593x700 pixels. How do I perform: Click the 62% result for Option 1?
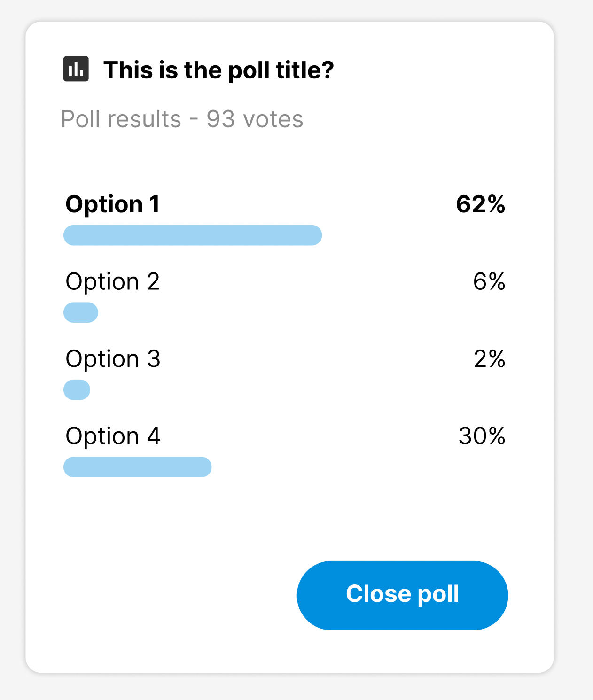(481, 204)
